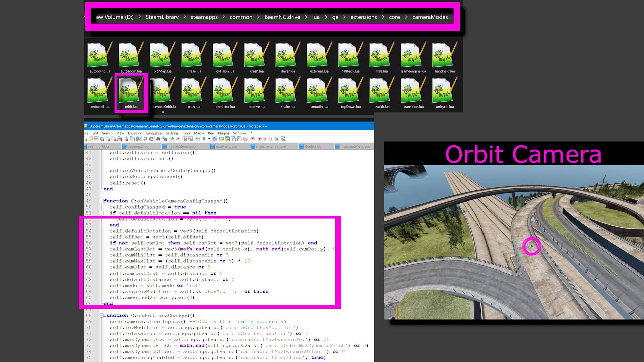Collapse fold at function C:onVehicleCameraConfigChanged
Viewport: 644px width, 362px height.
coord(101,201)
